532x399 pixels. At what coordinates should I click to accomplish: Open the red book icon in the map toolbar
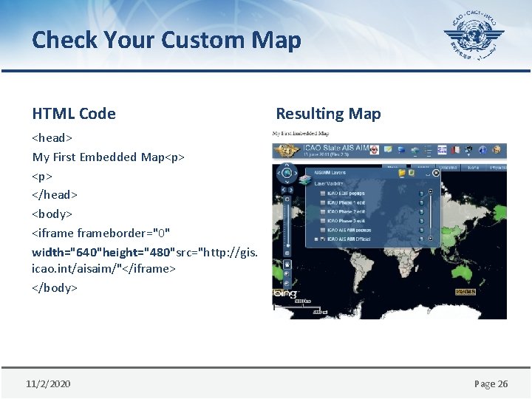[456, 149]
